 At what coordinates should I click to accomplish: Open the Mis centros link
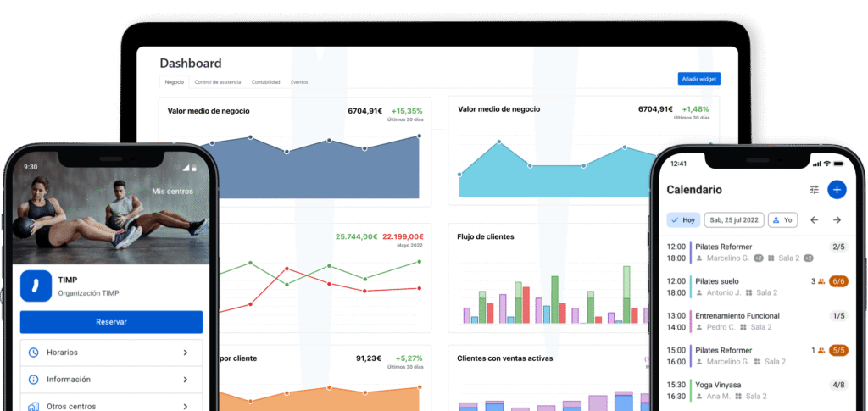coord(172,192)
